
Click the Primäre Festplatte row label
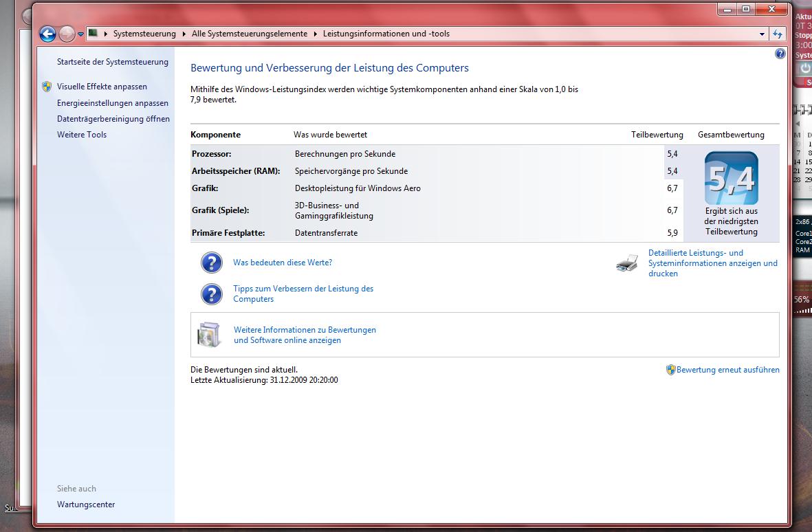point(228,233)
